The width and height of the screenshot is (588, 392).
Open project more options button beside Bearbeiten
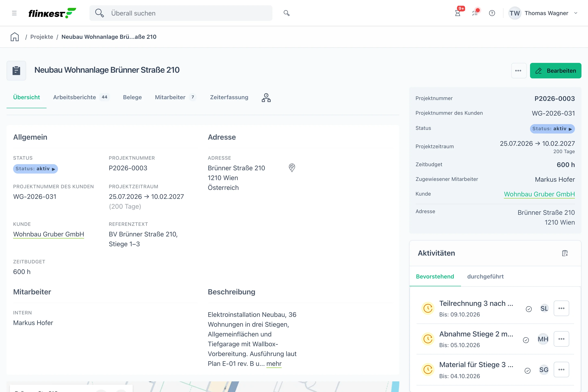tap(519, 70)
